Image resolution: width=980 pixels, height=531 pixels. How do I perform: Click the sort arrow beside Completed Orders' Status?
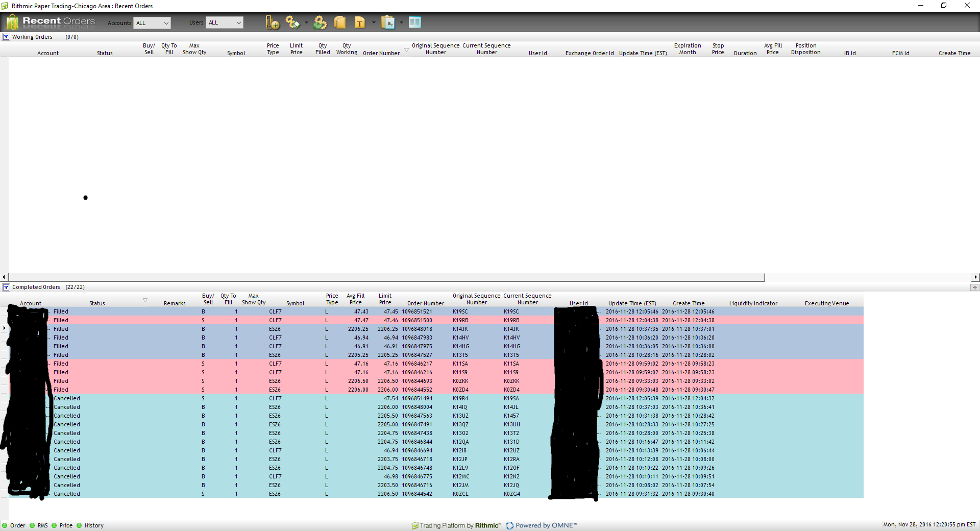[145, 300]
